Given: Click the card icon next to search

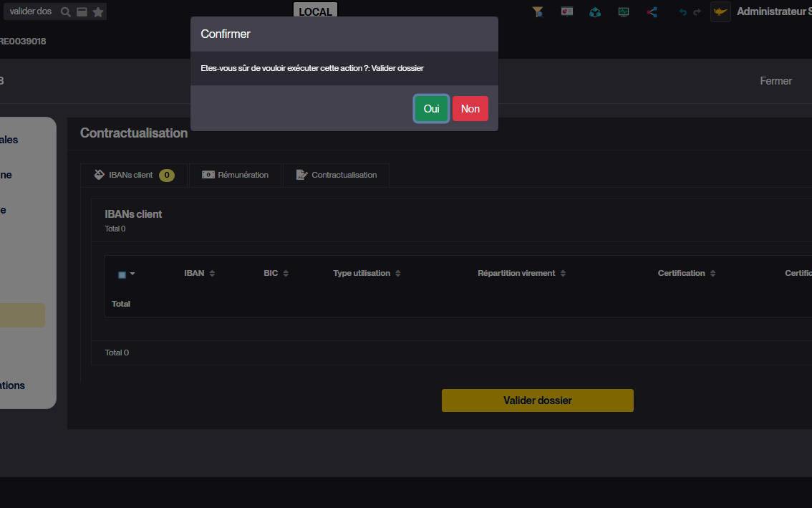Looking at the screenshot, I should click(82, 12).
